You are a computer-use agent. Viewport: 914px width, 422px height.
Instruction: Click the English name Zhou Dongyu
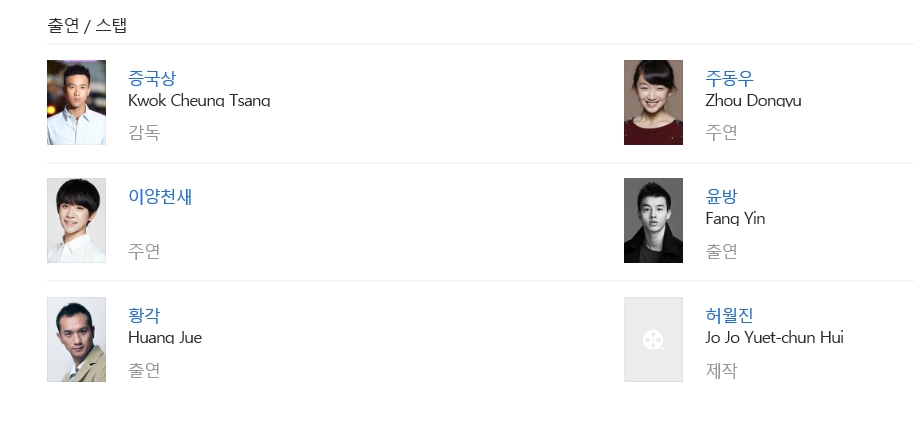[x=753, y=100]
